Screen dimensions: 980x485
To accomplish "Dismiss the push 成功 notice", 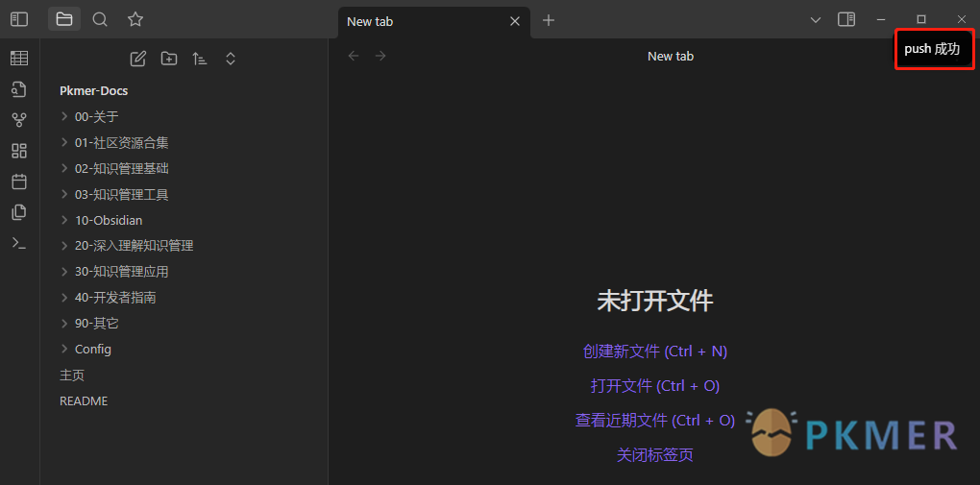I will (935, 49).
